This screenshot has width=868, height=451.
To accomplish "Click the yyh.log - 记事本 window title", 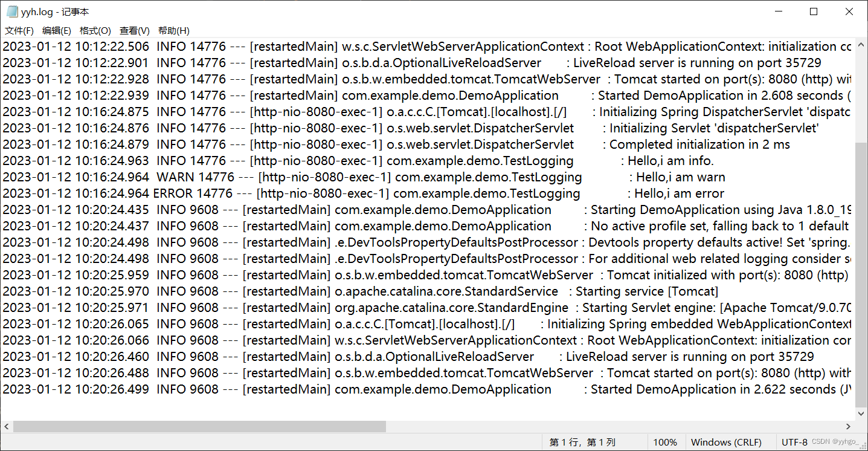I will 55,12.
